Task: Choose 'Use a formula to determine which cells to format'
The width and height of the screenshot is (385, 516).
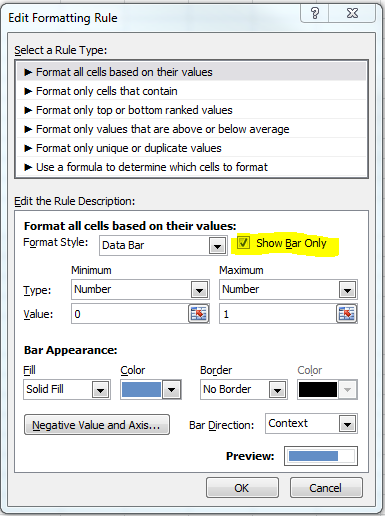Action: [191, 167]
